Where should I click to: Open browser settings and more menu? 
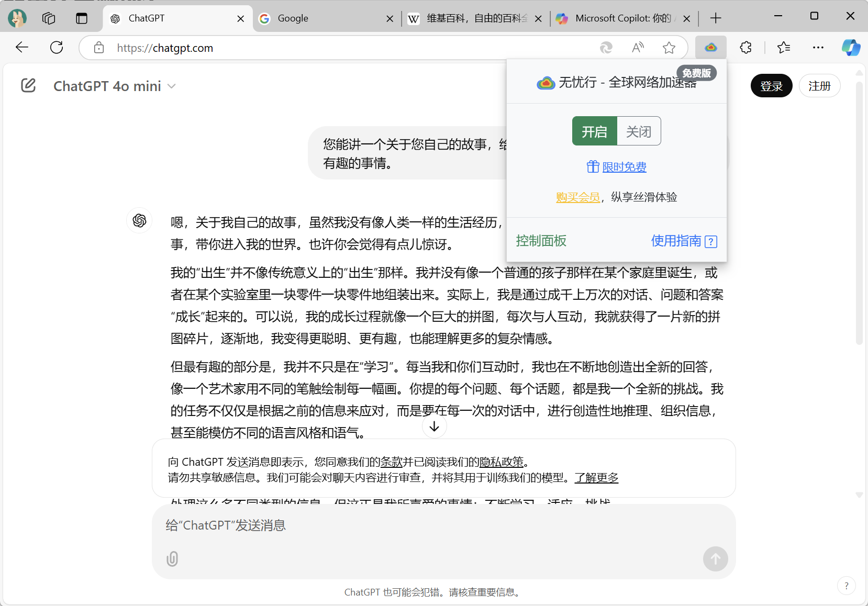[x=818, y=48]
